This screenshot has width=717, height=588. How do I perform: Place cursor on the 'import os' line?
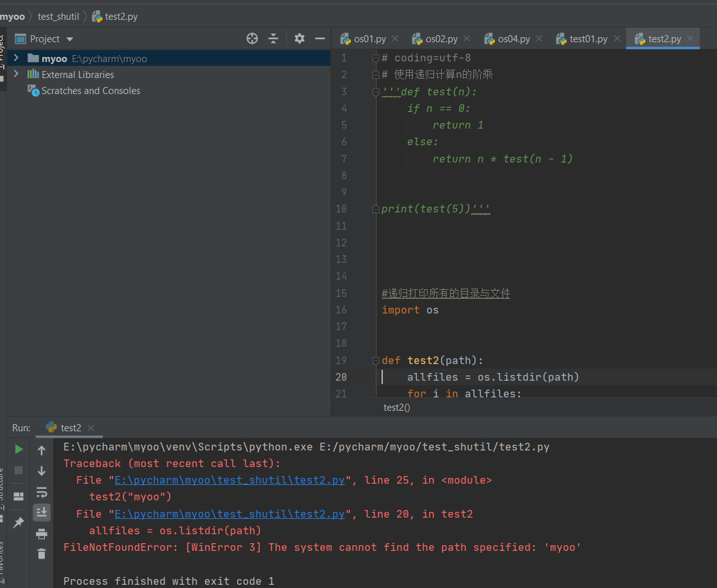tap(410, 310)
